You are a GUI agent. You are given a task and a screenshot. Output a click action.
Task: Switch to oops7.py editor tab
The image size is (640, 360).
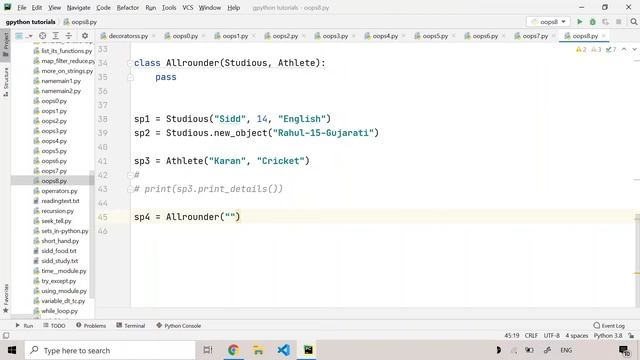click(x=535, y=36)
